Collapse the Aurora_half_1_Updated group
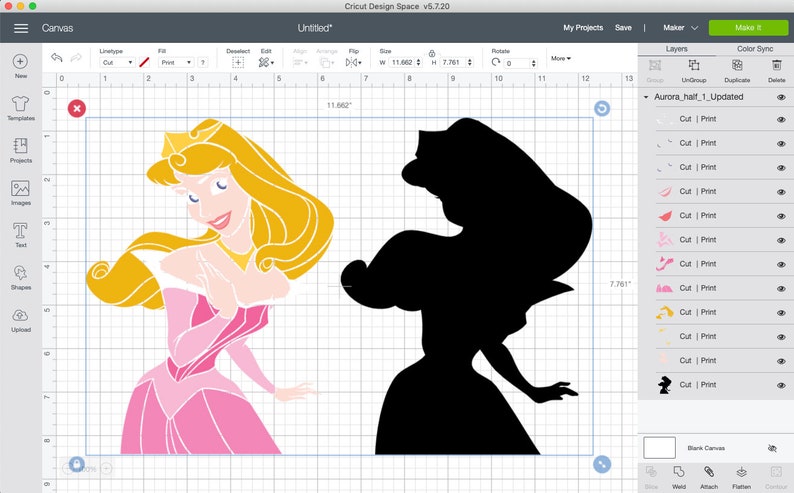The width and height of the screenshot is (794, 493). (646, 97)
